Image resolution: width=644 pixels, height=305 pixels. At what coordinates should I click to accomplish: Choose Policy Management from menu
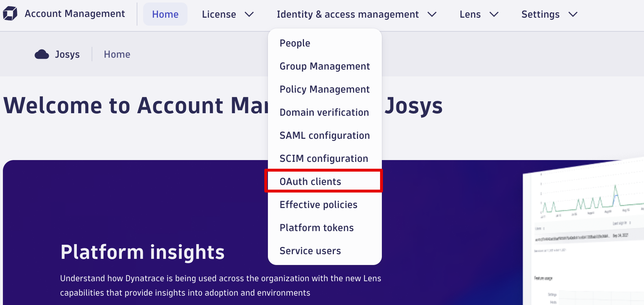tap(325, 89)
